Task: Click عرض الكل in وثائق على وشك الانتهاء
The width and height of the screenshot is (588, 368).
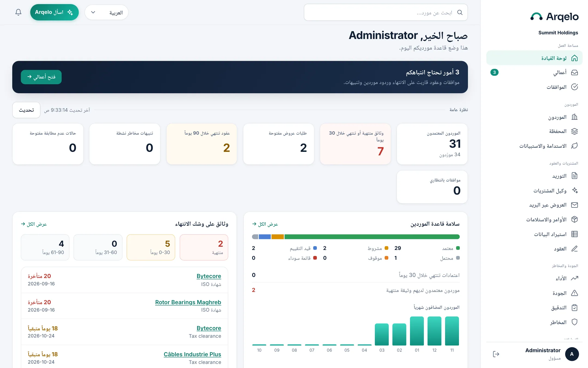Action: [x=34, y=224]
